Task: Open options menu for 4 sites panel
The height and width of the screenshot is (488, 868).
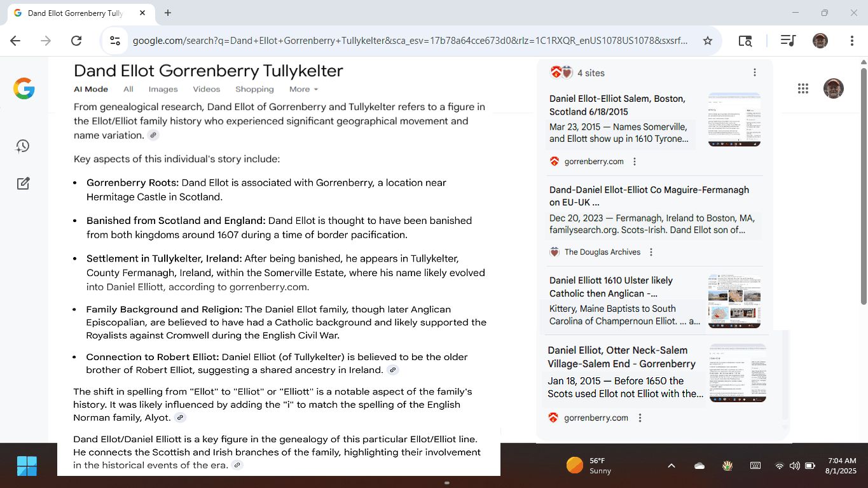Action: pyautogui.click(x=754, y=73)
